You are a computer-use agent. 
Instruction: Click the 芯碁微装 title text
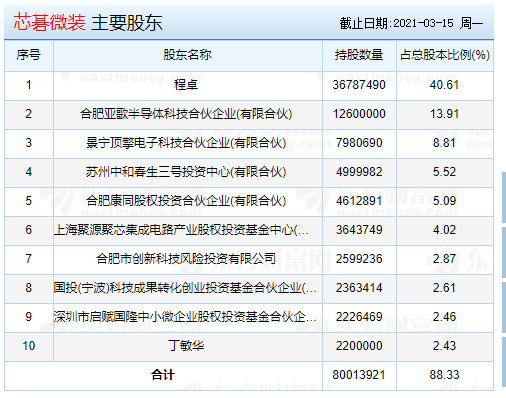[49, 23]
